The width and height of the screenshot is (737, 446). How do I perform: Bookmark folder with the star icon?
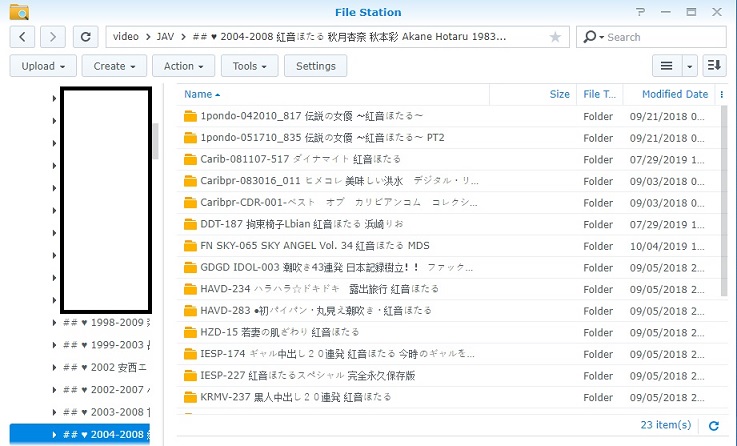(555, 37)
